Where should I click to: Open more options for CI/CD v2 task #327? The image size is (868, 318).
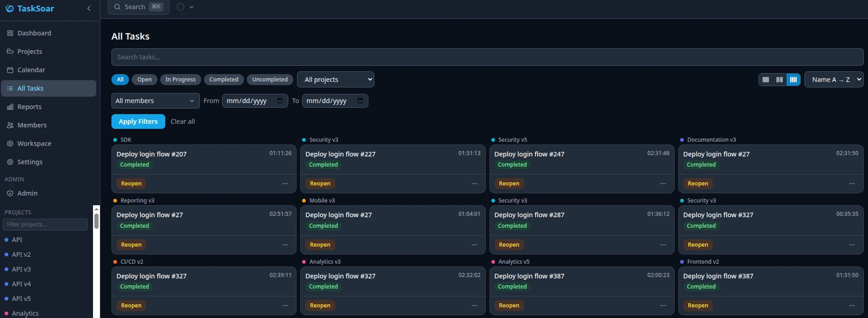pos(285,306)
